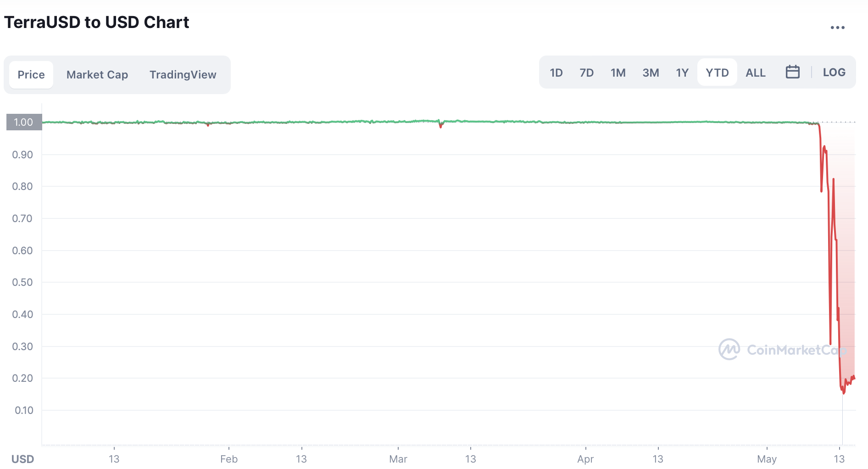This screenshot has height=469, width=868.
Task: Show the 1Y time range
Action: click(682, 73)
